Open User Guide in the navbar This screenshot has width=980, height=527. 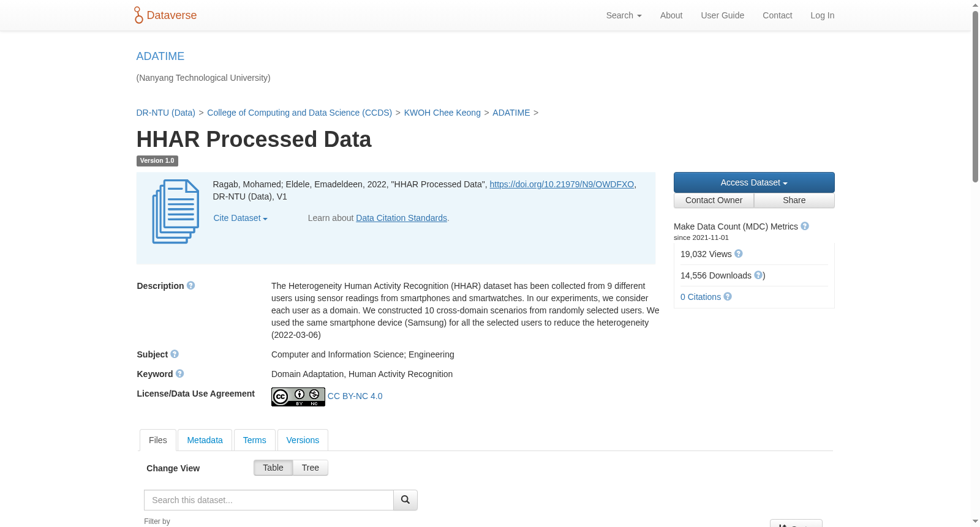[x=723, y=15]
